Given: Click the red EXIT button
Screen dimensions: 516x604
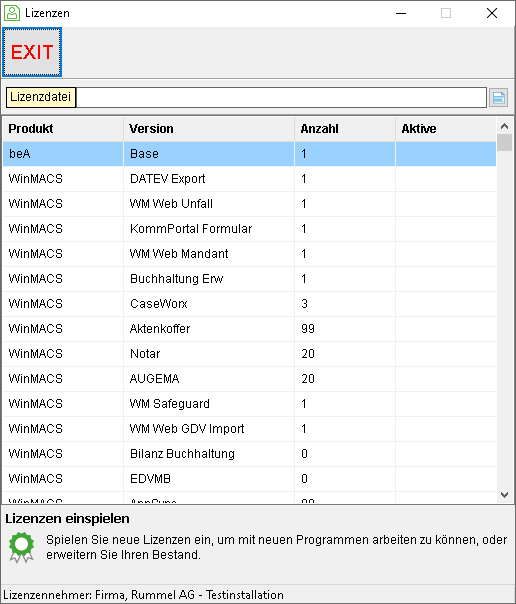Looking at the screenshot, I should [32, 52].
